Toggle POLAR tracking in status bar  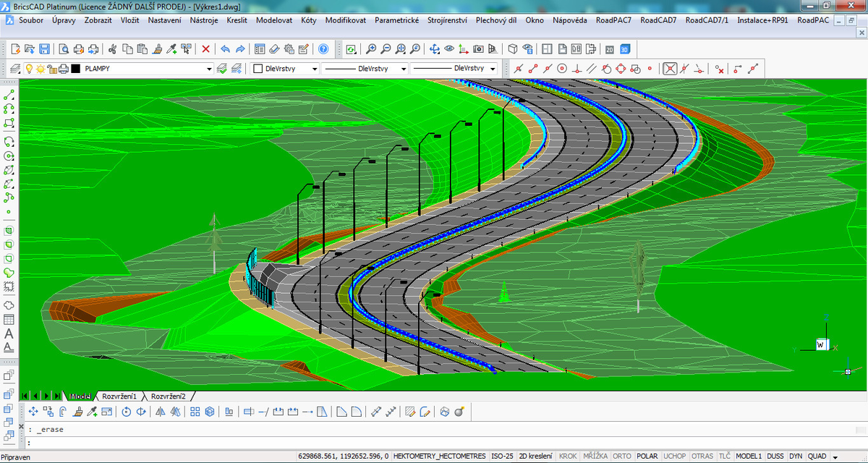[647, 456]
